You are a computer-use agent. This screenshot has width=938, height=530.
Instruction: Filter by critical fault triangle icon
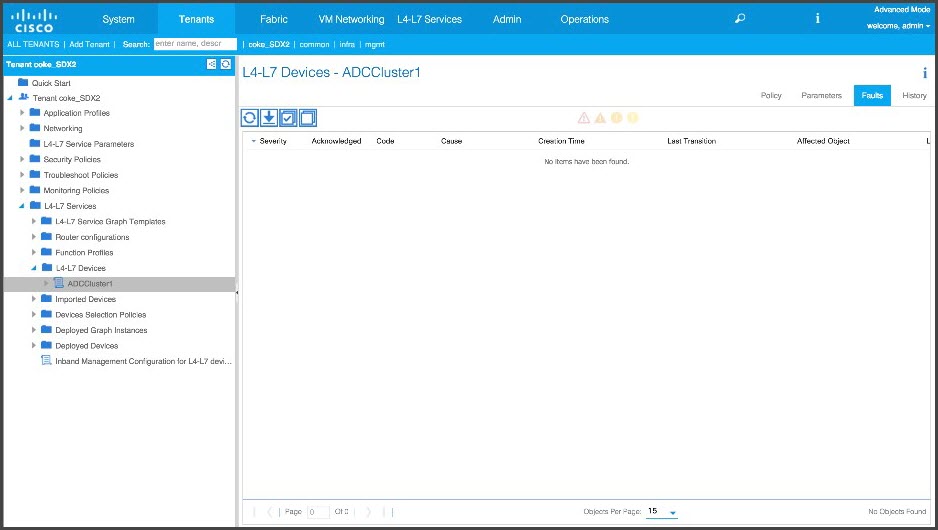coord(584,118)
